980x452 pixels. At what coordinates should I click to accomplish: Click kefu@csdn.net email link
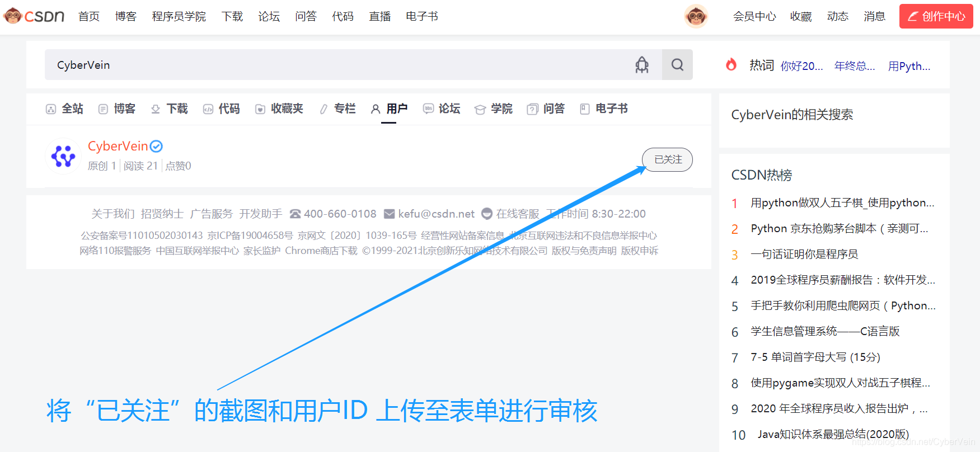click(437, 214)
